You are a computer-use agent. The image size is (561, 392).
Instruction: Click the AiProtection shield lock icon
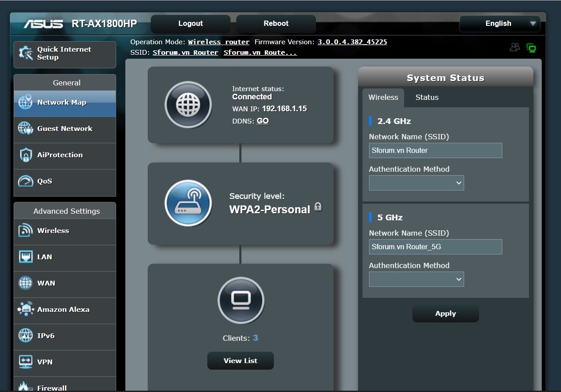pos(25,155)
